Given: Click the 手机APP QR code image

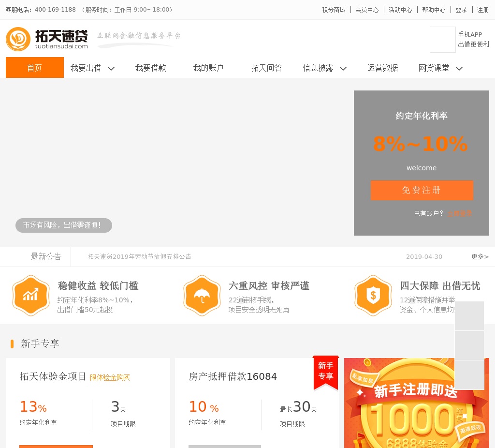Looking at the screenshot, I should [442, 40].
